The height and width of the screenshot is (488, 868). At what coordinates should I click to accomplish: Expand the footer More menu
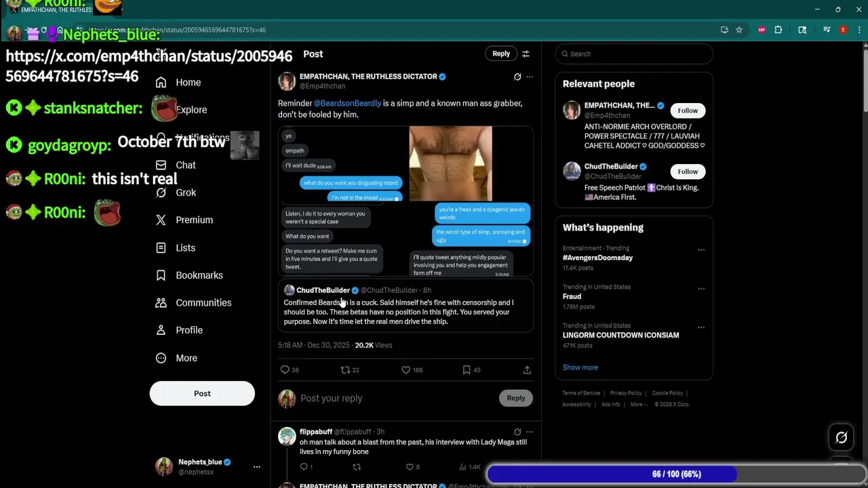[638, 405]
